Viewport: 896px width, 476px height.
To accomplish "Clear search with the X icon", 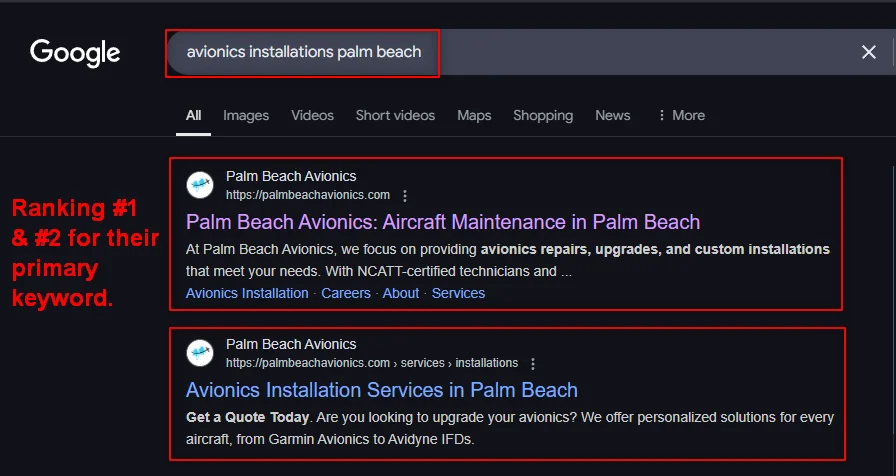I will [x=869, y=53].
